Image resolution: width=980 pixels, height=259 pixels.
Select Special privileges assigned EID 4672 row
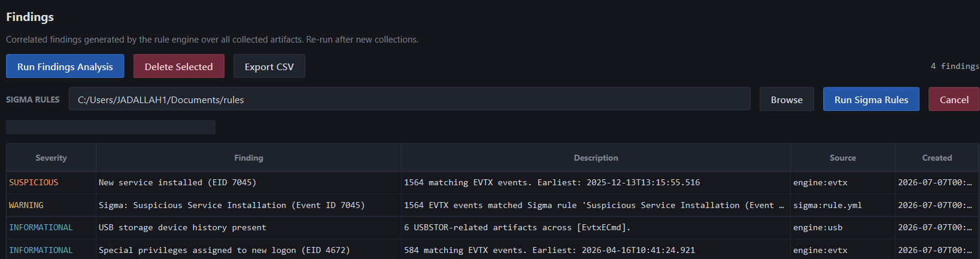pyautogui.click(x=493, y=249)
